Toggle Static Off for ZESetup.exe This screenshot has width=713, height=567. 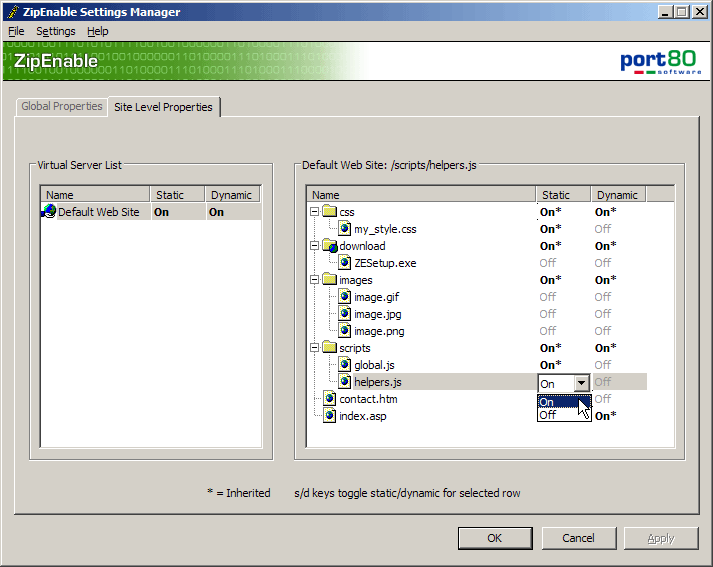(x=547, y=263)
